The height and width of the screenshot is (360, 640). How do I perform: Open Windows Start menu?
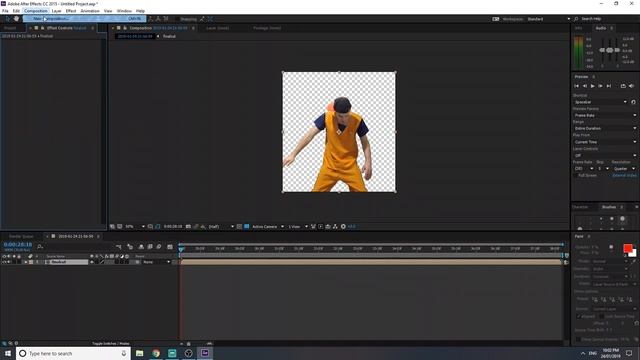coord(8,353)
